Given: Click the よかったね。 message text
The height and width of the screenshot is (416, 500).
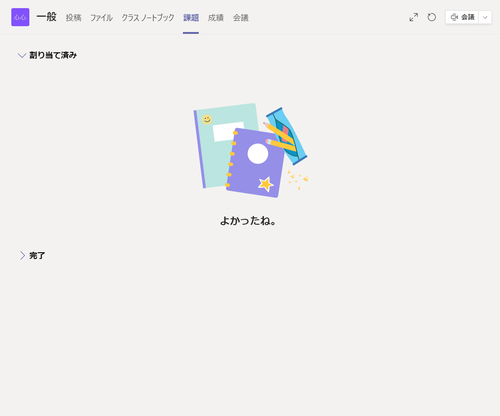Looking at the screenshot, I should point(248,221).
